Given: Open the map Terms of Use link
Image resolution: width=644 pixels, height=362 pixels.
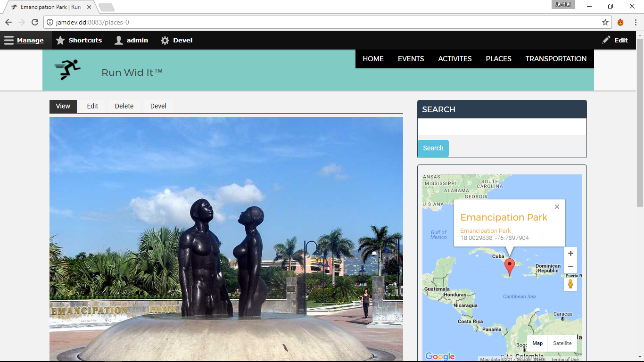Looking at the screenshot, I should pyautogui.click(x=564, y=360).
